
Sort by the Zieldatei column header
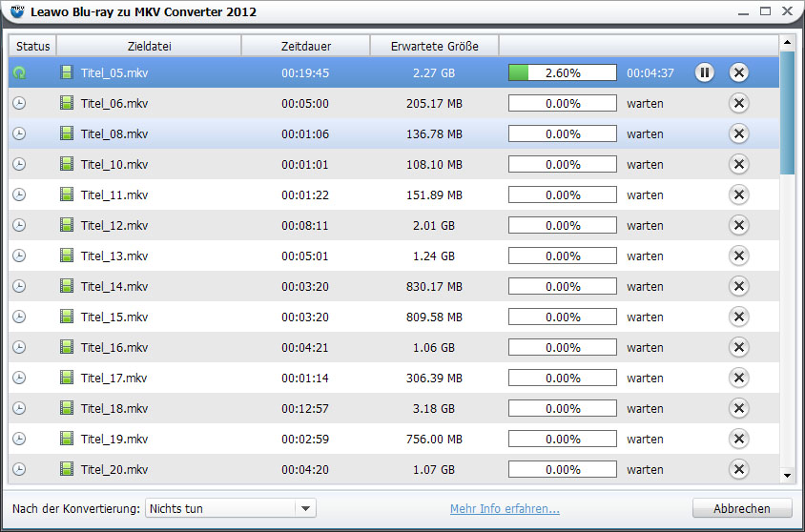pyautogui.click(x=149, y=46)
